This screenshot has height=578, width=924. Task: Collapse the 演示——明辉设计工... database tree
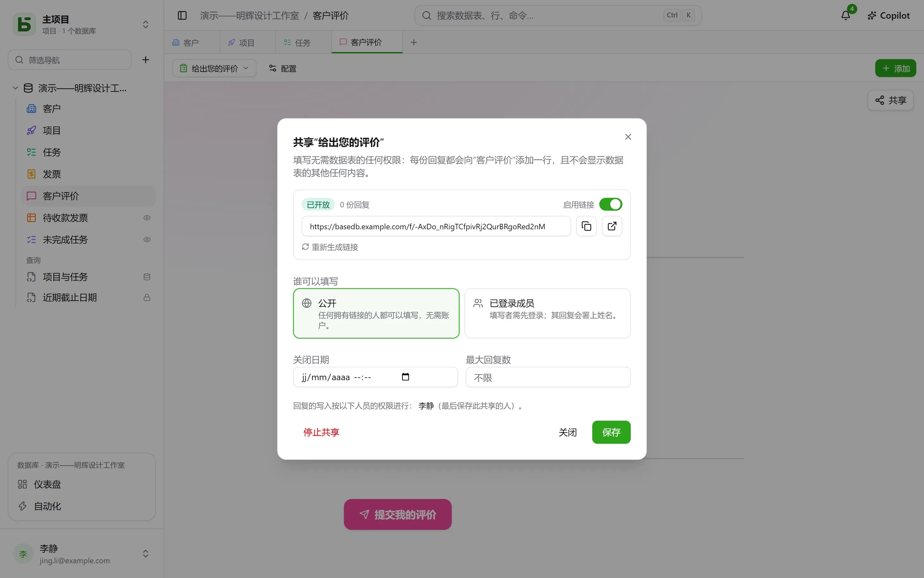15,88
